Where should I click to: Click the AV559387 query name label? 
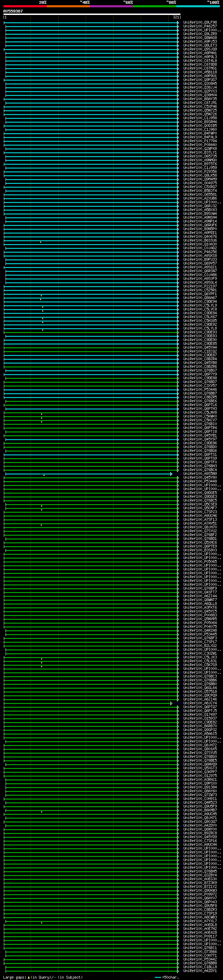(x=13, y=11)
